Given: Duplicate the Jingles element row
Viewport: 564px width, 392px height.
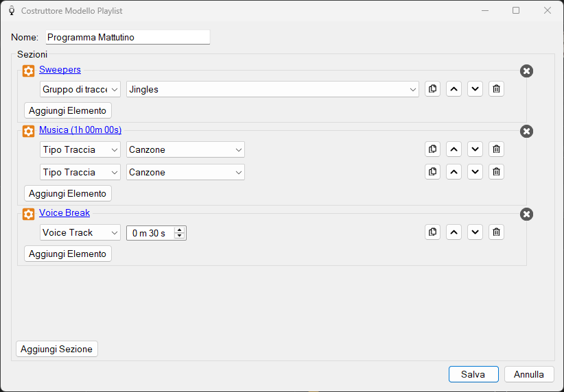Looking at the screenshot, I should tap(432, 88).
